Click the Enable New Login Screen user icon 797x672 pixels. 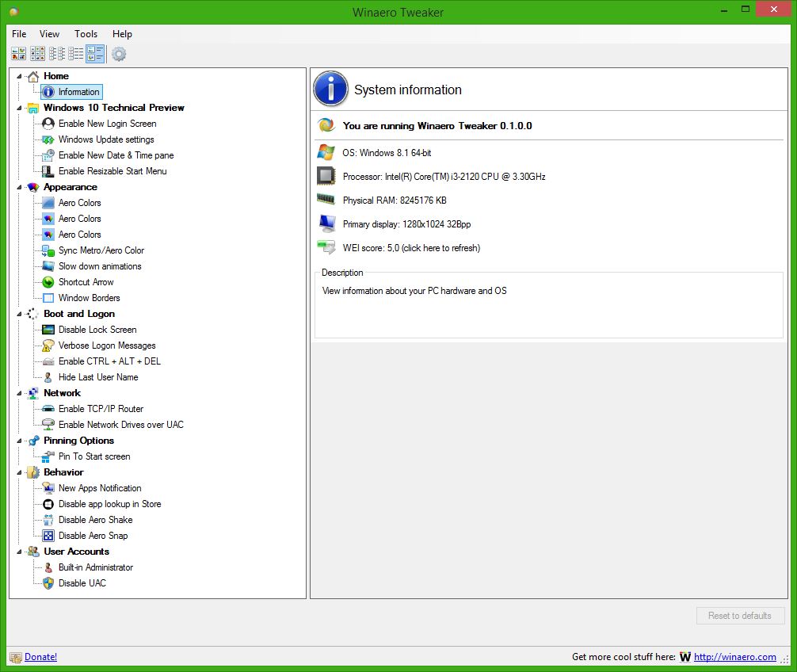point(48,124)
